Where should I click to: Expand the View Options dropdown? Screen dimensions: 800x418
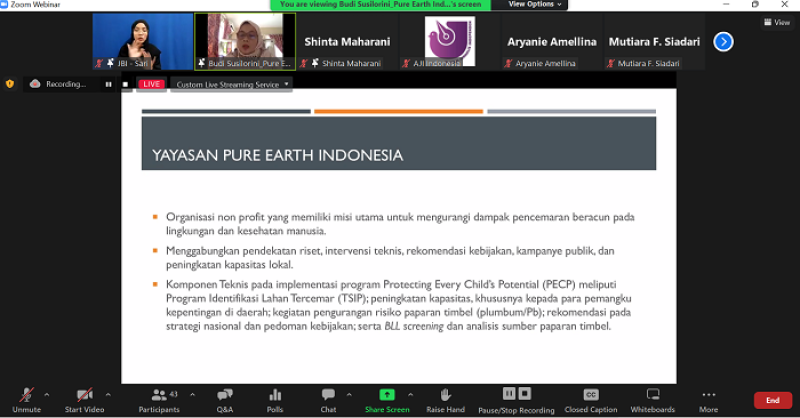pyautogui.click(x=536, y=5)
